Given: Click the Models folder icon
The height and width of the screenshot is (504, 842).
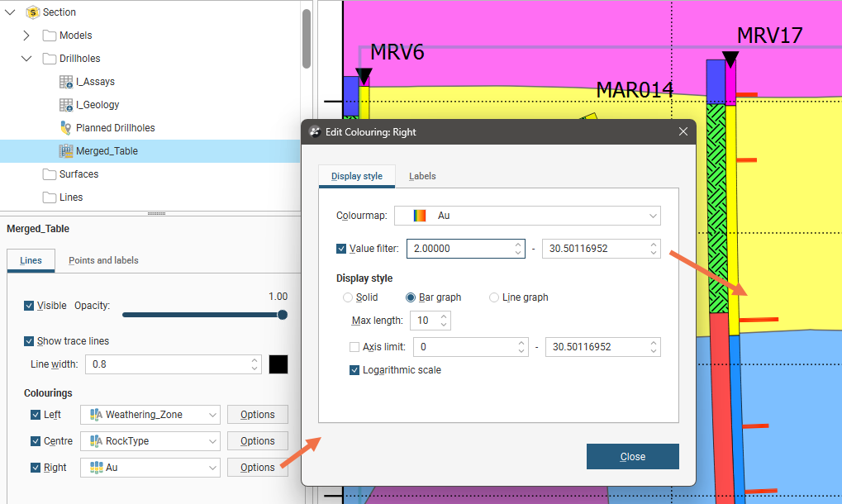Looking at the screenshot, I should (50, 36).
